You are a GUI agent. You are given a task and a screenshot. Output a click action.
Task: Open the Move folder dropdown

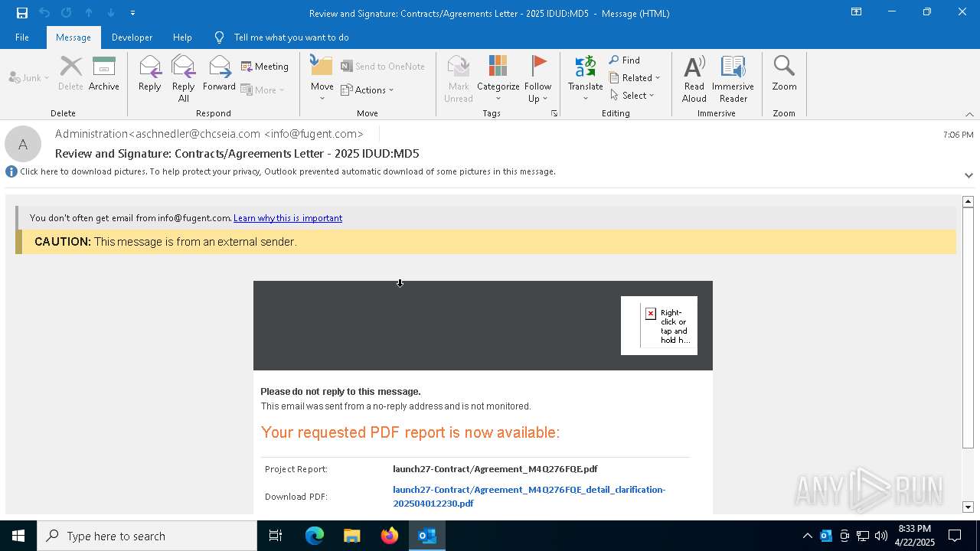pyautogui.click(x=322, y=79)
